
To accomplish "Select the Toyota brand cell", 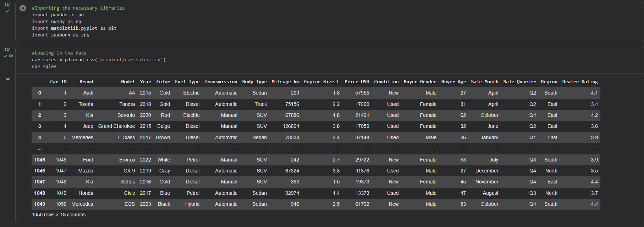I will coord(86,104).
